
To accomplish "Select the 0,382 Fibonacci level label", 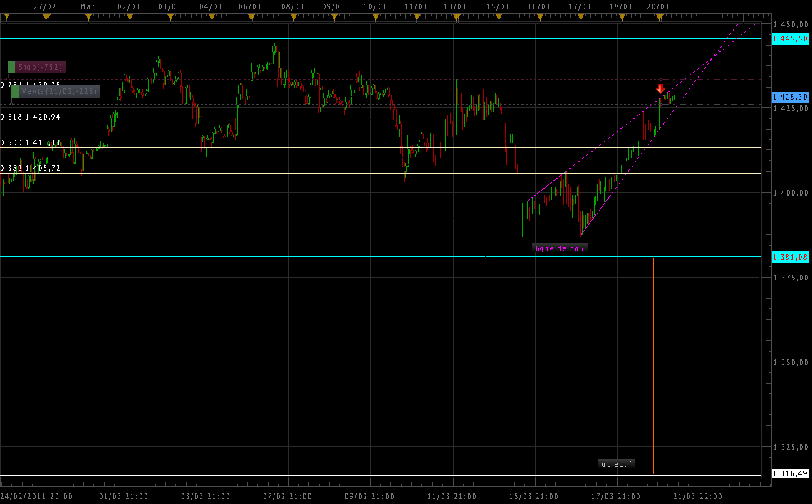I will (40, 168).
